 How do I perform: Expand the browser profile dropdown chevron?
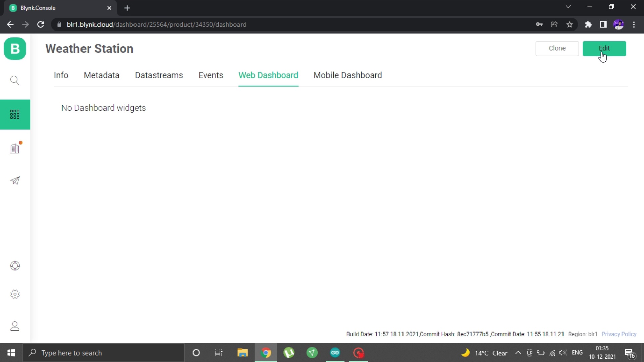(x=568, y=6)
